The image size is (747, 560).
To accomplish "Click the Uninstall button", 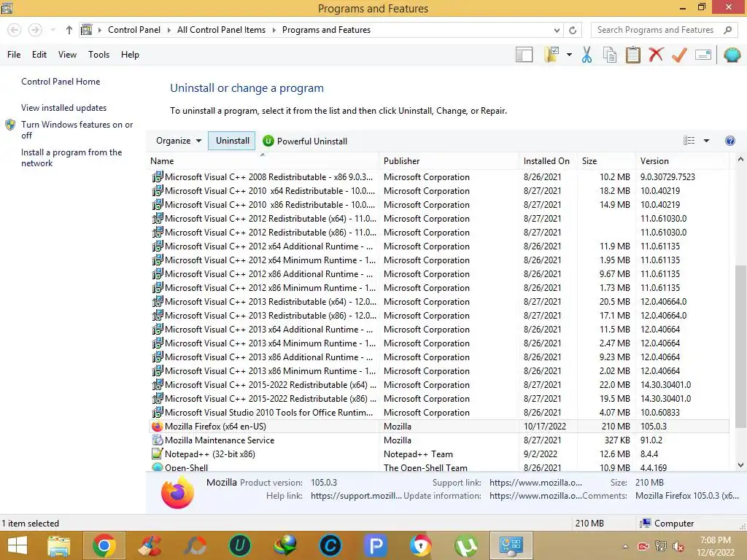I will tap(232, 141).
